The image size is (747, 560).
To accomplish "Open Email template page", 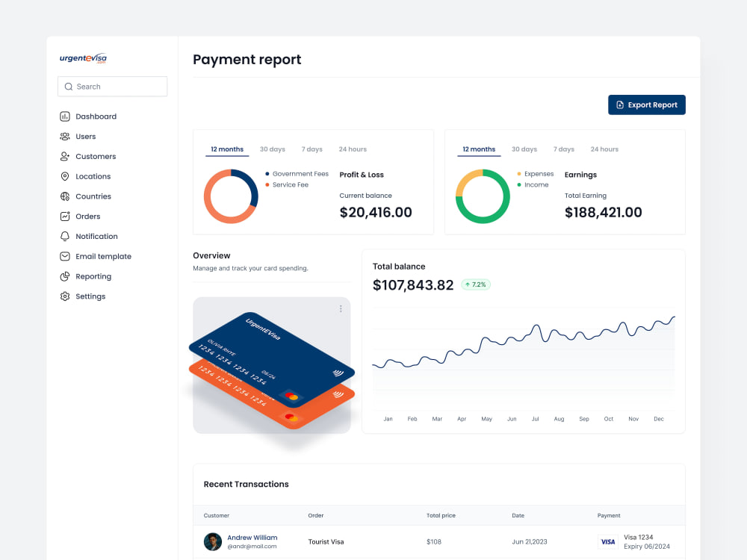I will [x=103, y=257].
